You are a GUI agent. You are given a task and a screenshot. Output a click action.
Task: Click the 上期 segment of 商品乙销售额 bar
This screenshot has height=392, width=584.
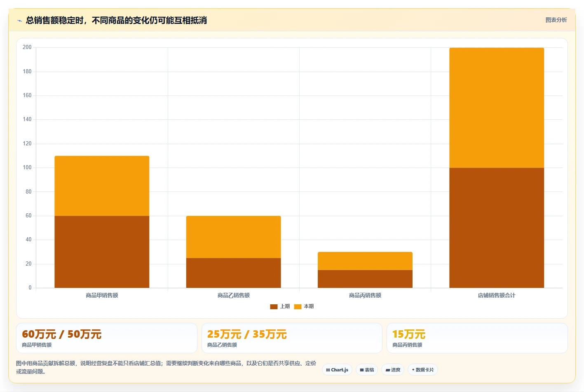(x=233, y=273)
